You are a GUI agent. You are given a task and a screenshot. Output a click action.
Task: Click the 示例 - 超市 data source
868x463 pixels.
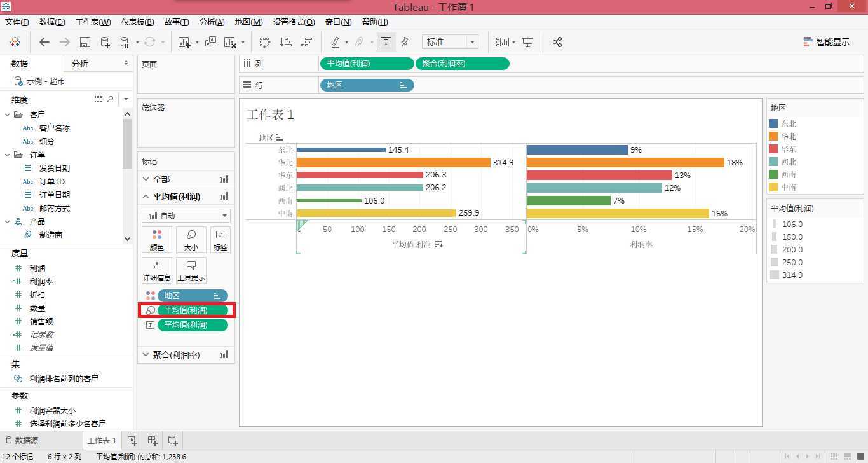[45, 81]
